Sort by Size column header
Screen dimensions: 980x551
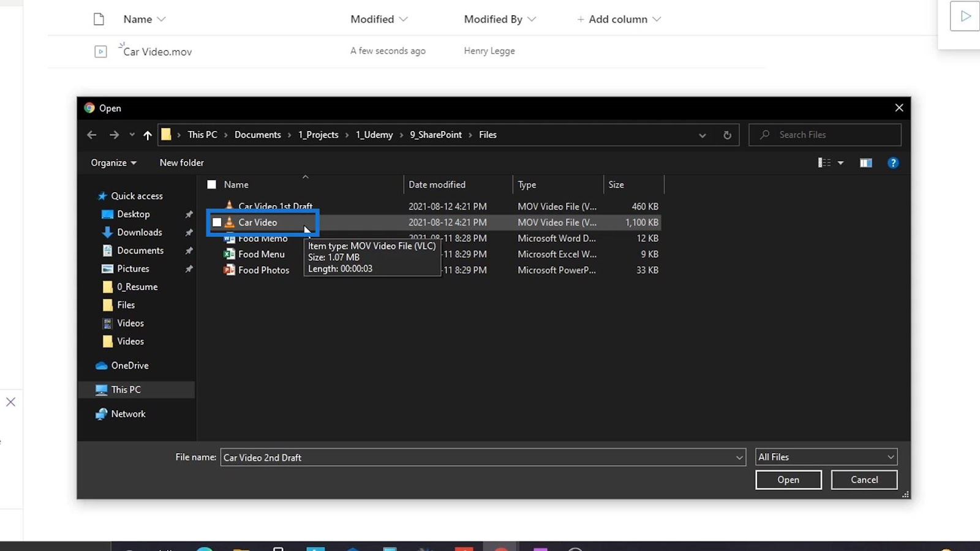tap(616, 184)
